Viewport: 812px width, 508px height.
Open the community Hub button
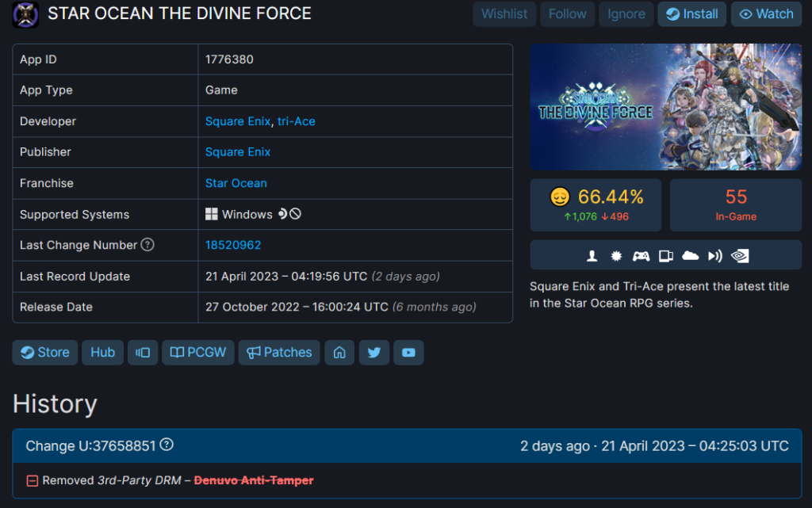(102, 353)
